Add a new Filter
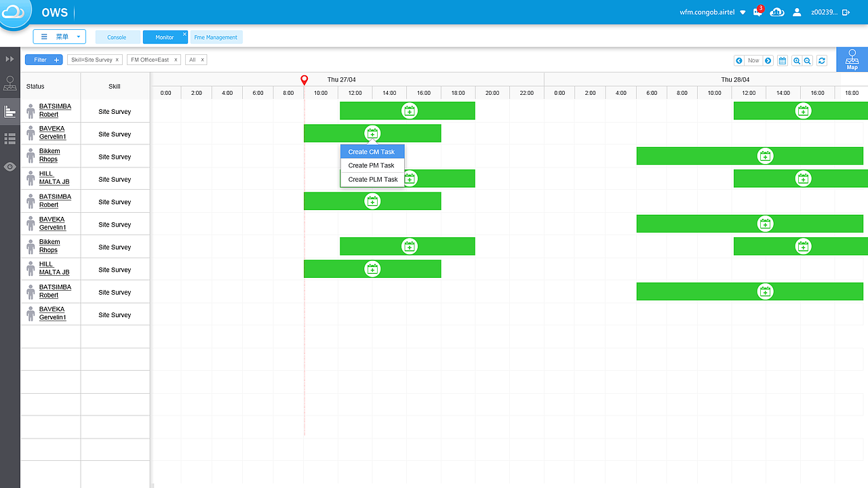Viewport: 868px width, 488px height. click(x=43, y=60)
